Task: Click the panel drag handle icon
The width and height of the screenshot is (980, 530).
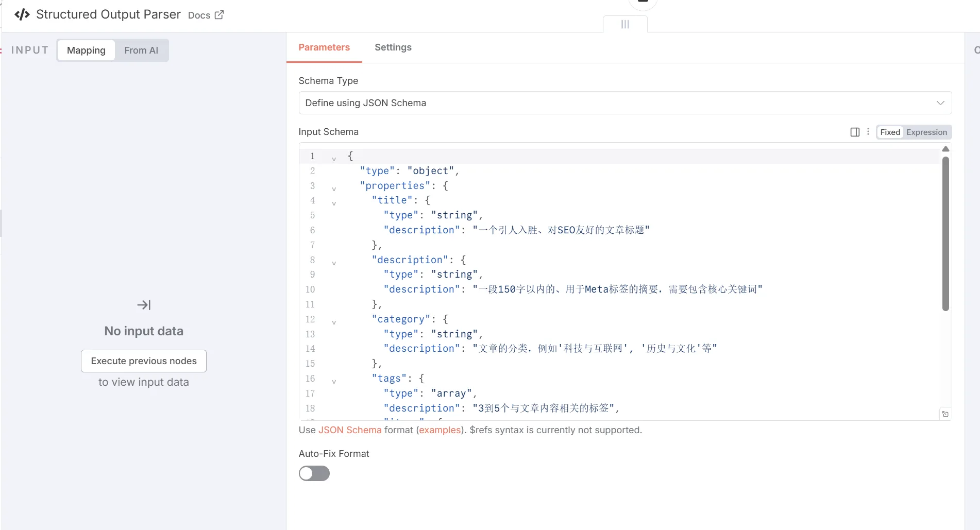Action: pos(625,24)
